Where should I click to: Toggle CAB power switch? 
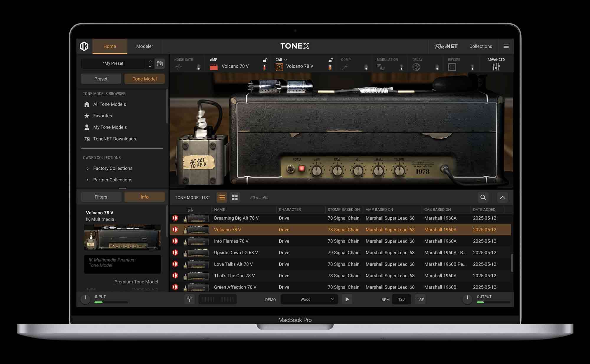[x=330, y=67]
